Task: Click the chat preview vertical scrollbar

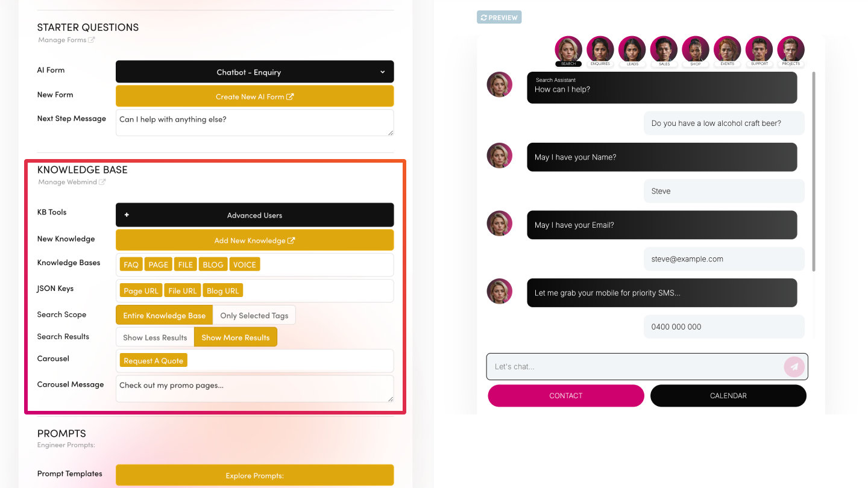Action: pyautogui.click(x=814, y=172)
